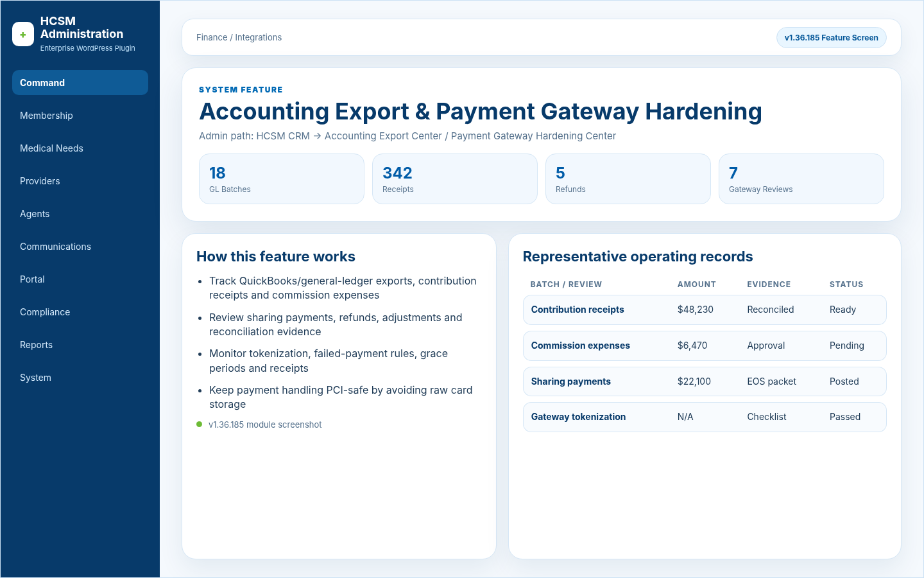Go to Reports
The height and width of the screenshot is (578, 924).
(x=80, y=345)
